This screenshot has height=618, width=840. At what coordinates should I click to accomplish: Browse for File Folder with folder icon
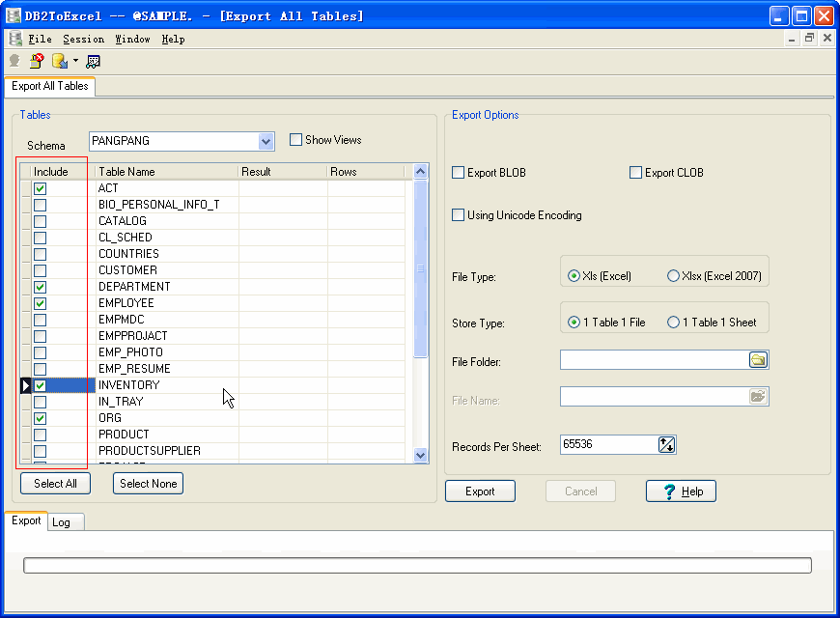pos(758,359)
